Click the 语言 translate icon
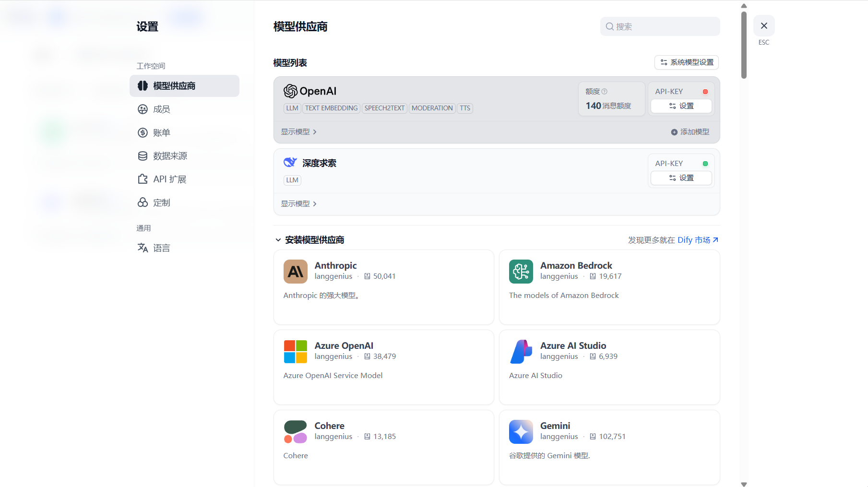The width and height of the screenshot is (868, 487). pos(143,248)
